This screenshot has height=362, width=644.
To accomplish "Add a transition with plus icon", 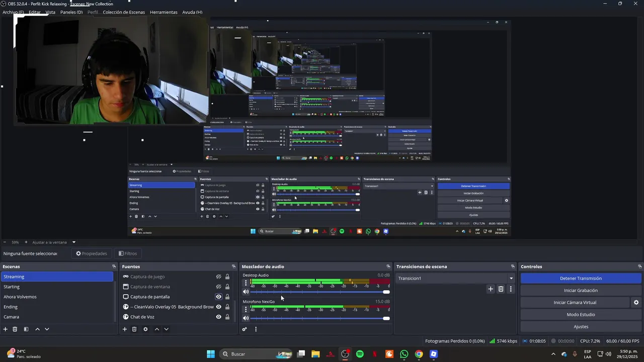I will 491,289.
